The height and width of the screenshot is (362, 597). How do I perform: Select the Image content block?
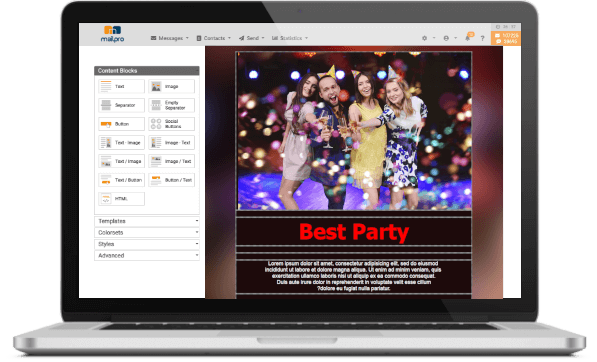pos(171,86)
